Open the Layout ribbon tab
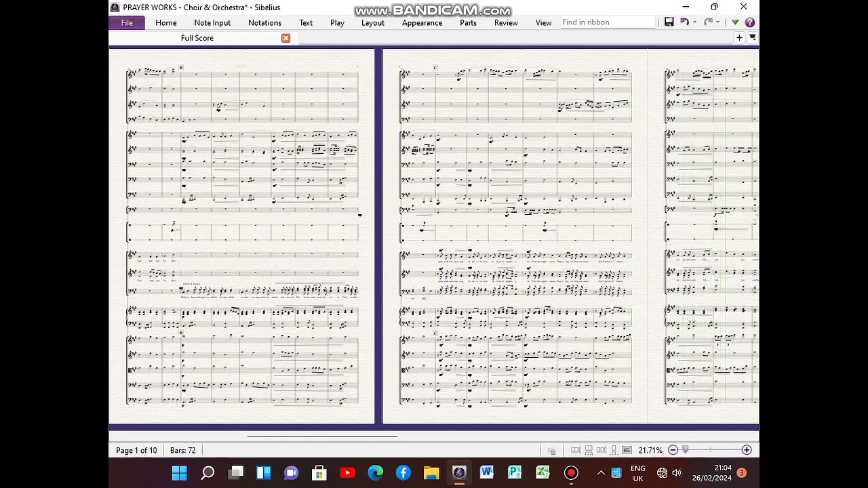The width and height of the screenshot is (868, 488). click(372, 22)
